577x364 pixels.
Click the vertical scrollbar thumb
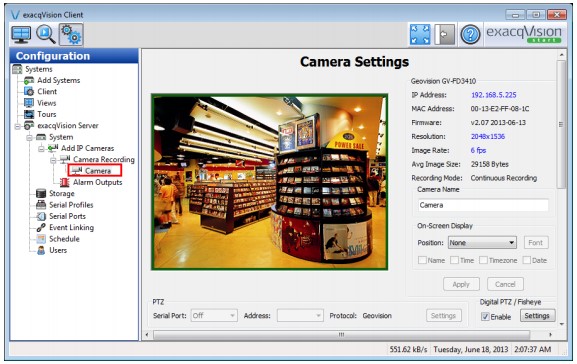tap(561, 124)
